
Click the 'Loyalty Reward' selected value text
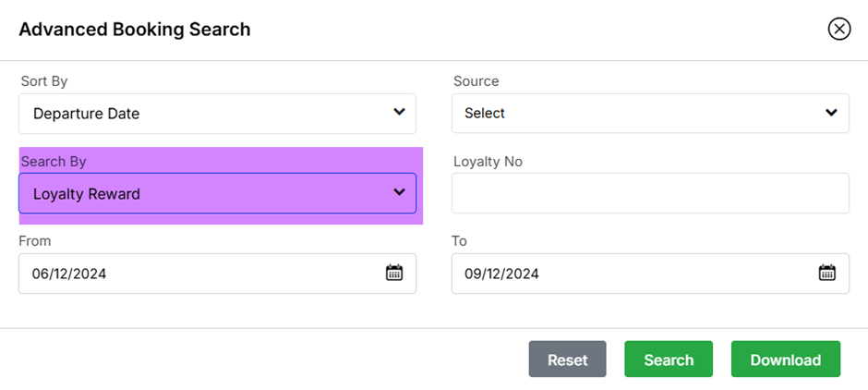click(87, 194)
